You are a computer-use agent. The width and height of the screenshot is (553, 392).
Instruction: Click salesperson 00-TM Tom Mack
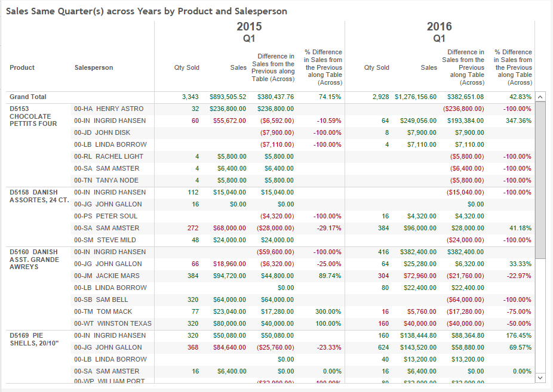click(103, 311)
